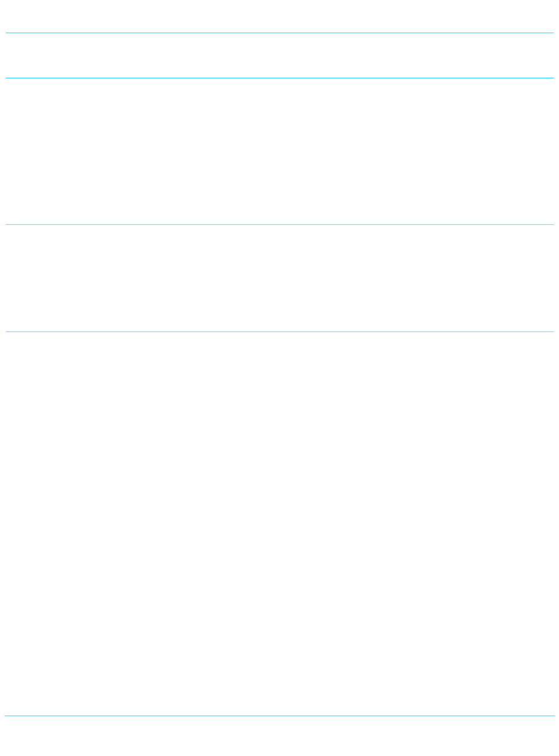559x756 pixels.
Task: Click the fourth blue horizontal divider line
Action: [279, 331]
